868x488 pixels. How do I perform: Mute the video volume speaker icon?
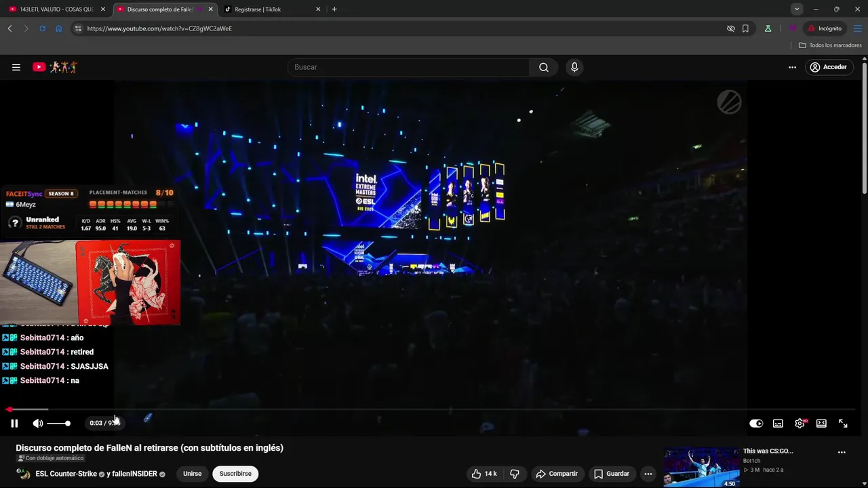pos(38,424)
